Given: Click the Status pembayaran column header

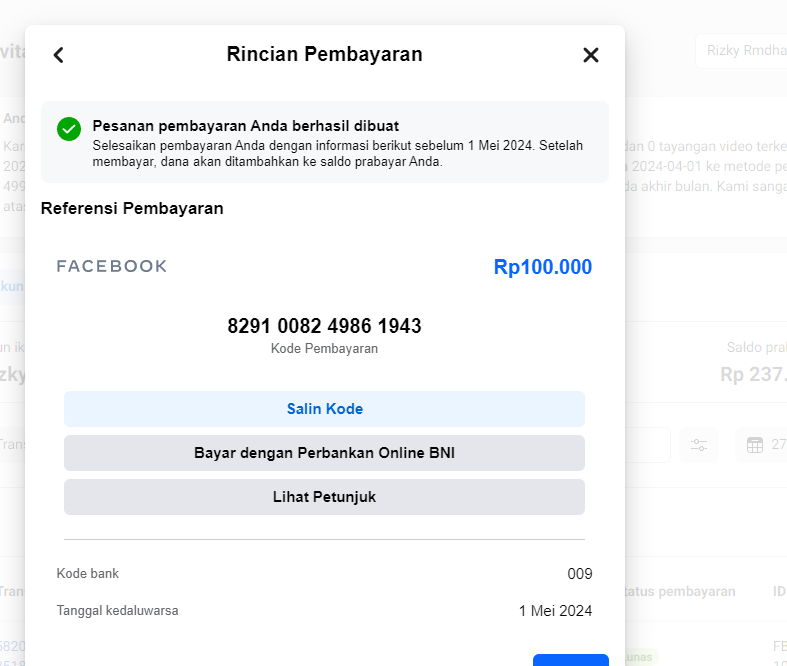Looking at the screenshot, I should click(680, 591).
